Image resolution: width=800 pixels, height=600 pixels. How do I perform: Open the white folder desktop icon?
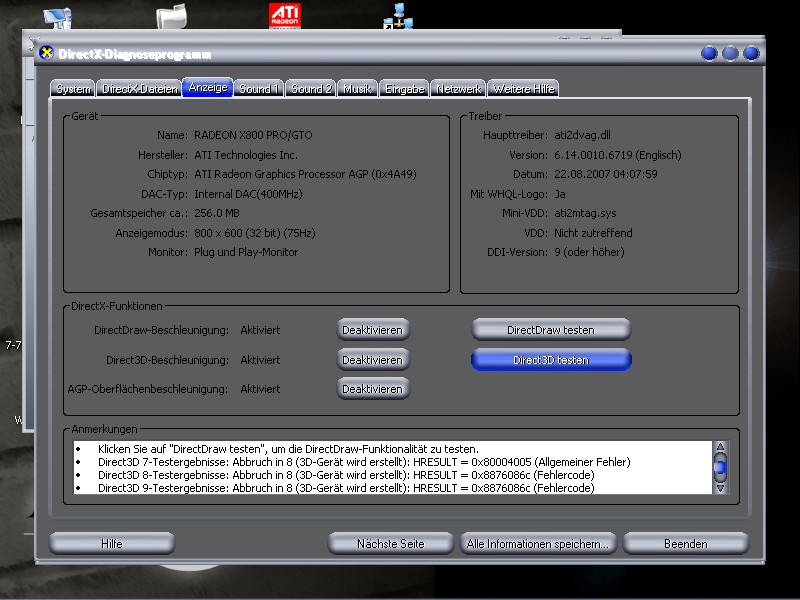[x=171, y=17]
